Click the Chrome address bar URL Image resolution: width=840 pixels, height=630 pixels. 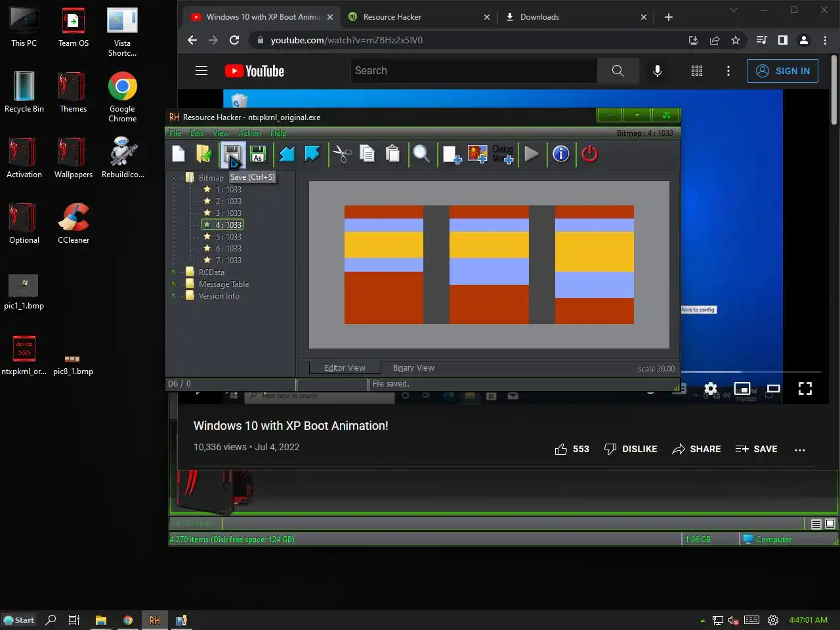pyautogui.click(x=346, y=40)
